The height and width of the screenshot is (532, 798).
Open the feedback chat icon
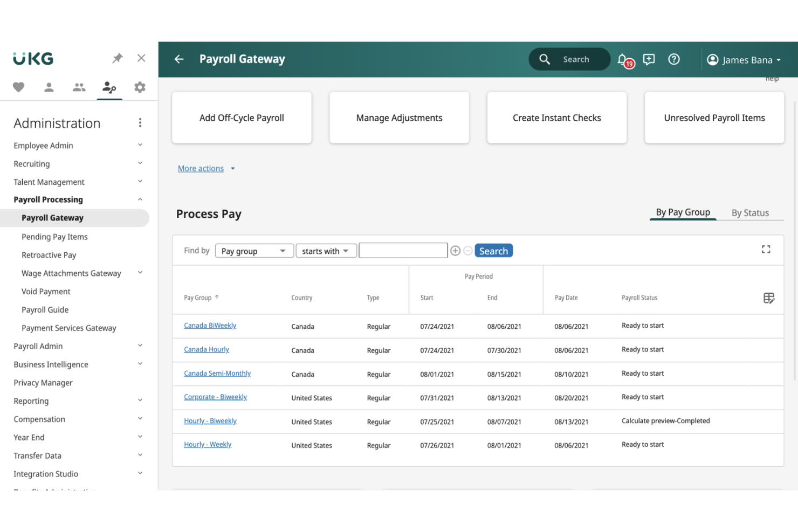tap(649, 59)
